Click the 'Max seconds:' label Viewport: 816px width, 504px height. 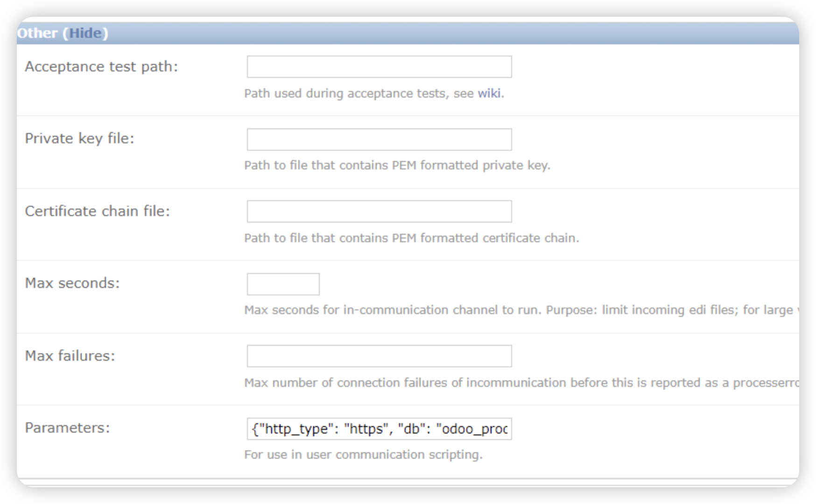72,283
